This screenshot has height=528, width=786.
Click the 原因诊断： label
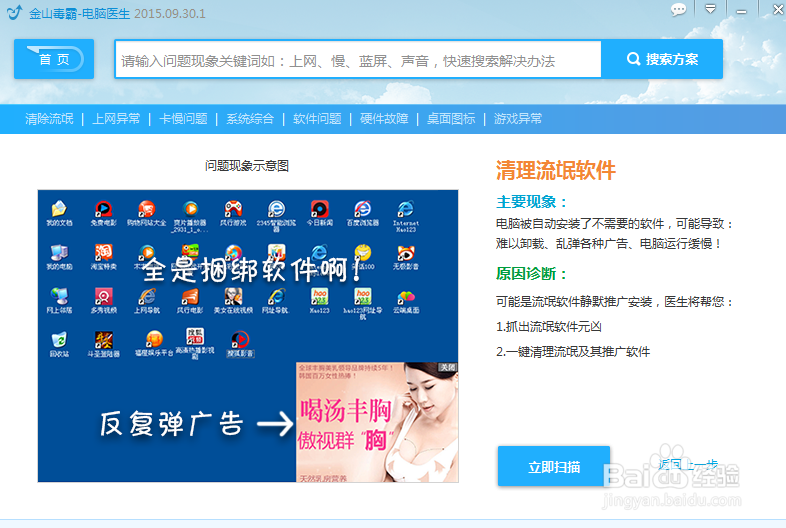tap(532, 274)
